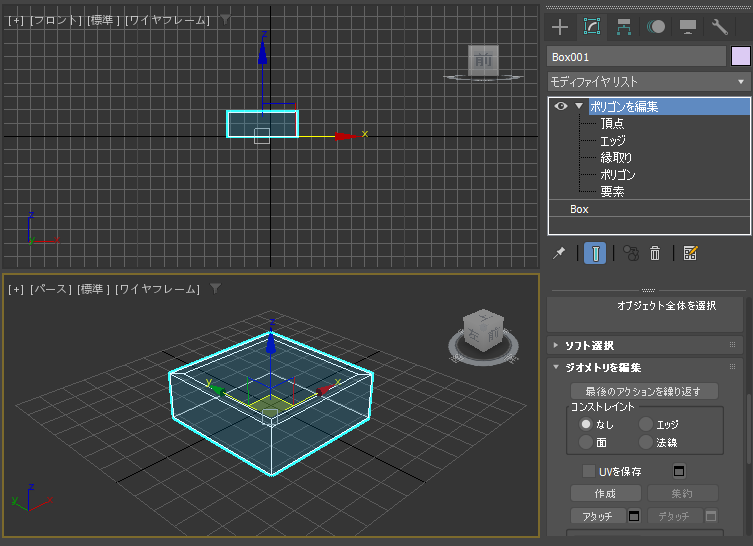The image size is (753, 546).
Task: Select ポリゴンを編集 modifier entry
Action: [x=669, y=106]
